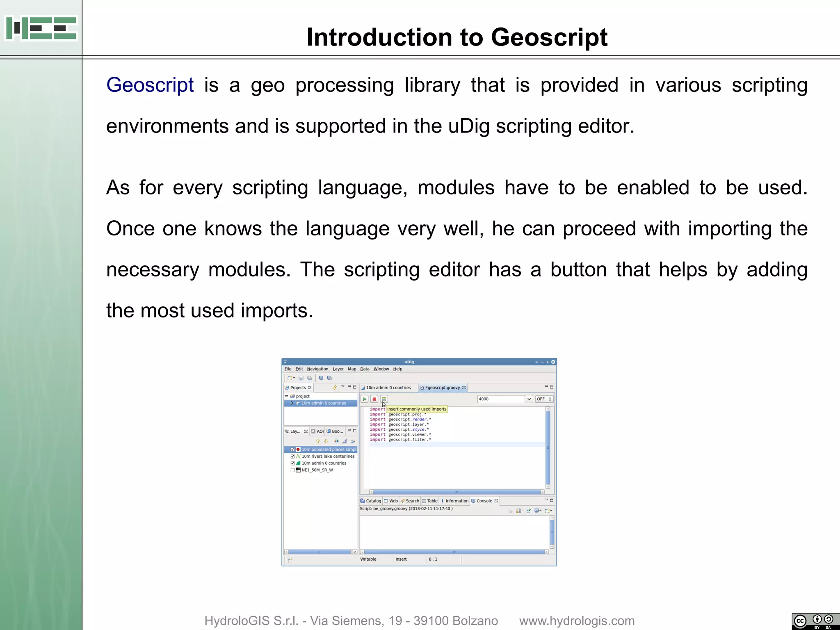Click the status bar icon at bottom left
The width and height of the screenshot is (840, 630).
point(290,560)
